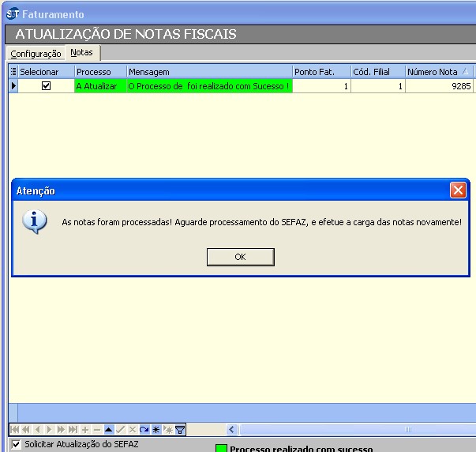Switch to the Configuração tab
This screenshot has width=476, height=452.
(x=36, y=54)
